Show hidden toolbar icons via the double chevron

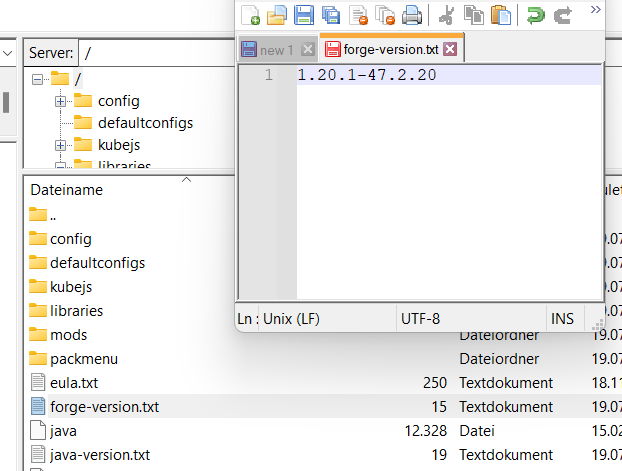(x=595, y=10)
